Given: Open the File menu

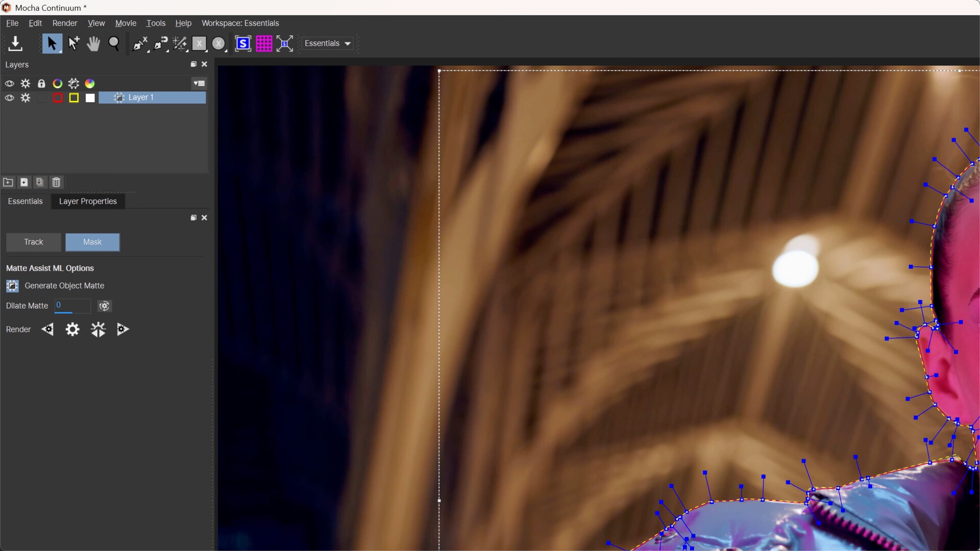Looking at the screenshot, I should 12,23.
